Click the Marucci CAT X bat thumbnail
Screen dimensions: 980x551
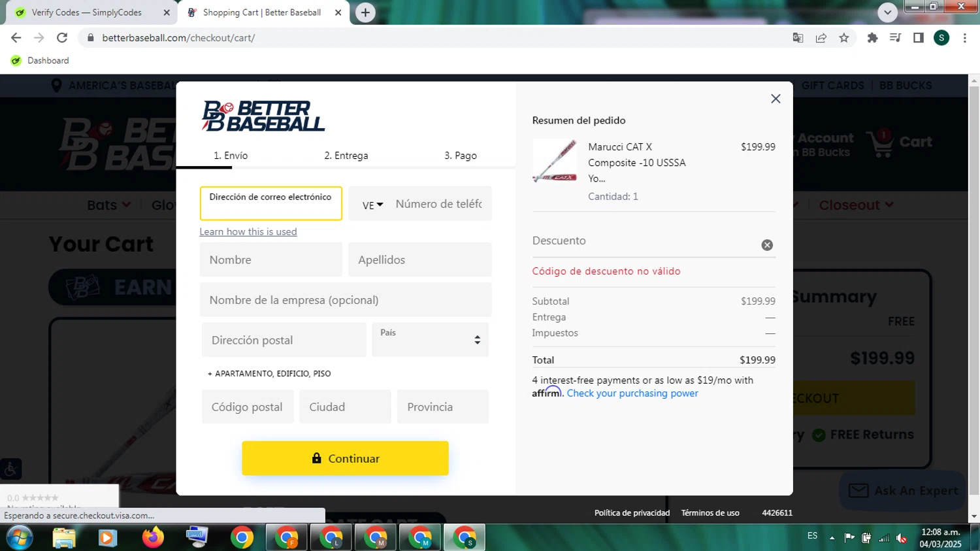[x=555, y=161]
